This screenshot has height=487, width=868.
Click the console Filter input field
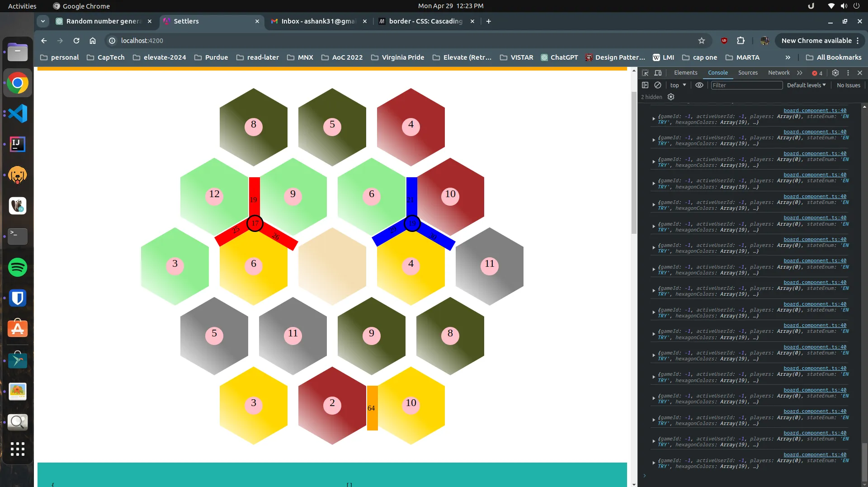click(x=746, y=85)
